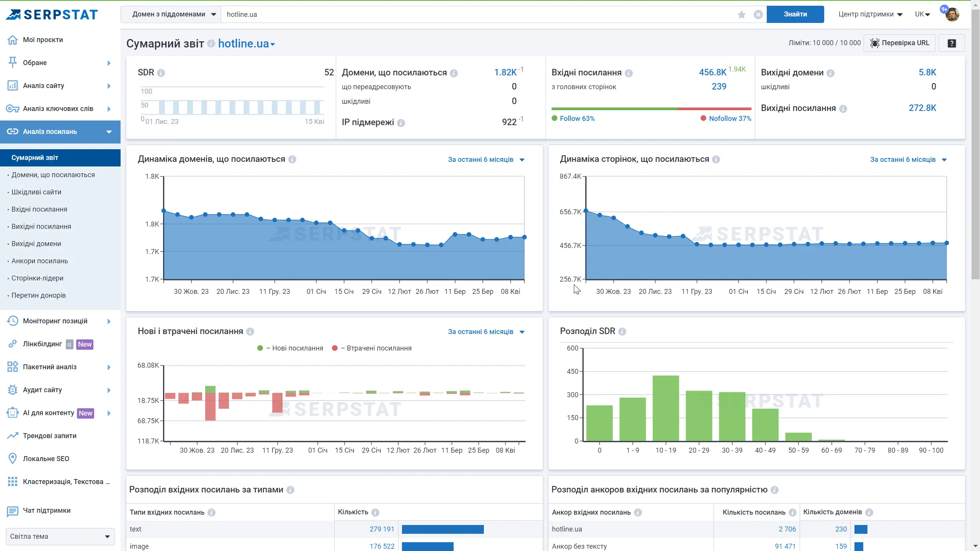The image size is (980, 551).
Task: Open Домен з піддоменами search type dropdown
Action: coord(171,15)
